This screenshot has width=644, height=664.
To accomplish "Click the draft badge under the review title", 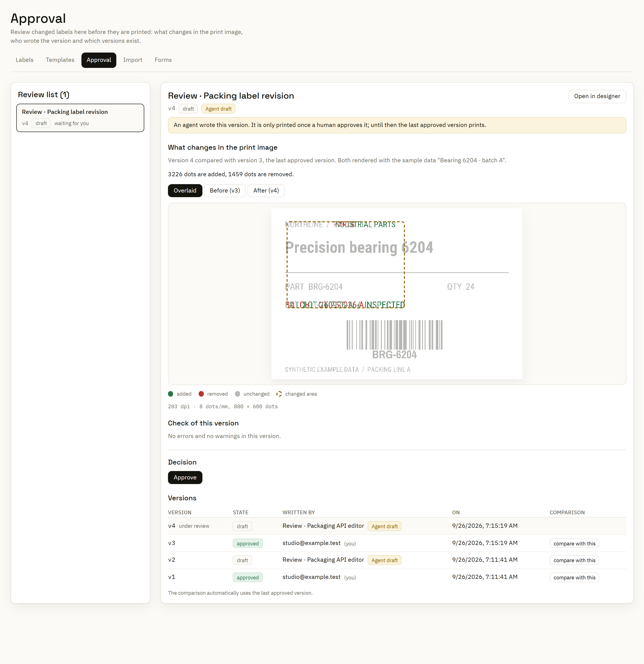I will coord(188,109).
